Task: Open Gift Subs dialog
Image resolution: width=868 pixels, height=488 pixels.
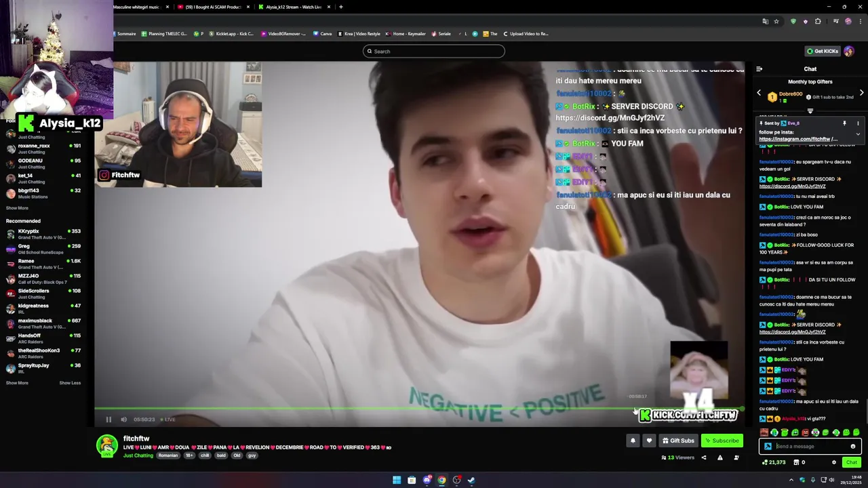Action: point(678,441)
